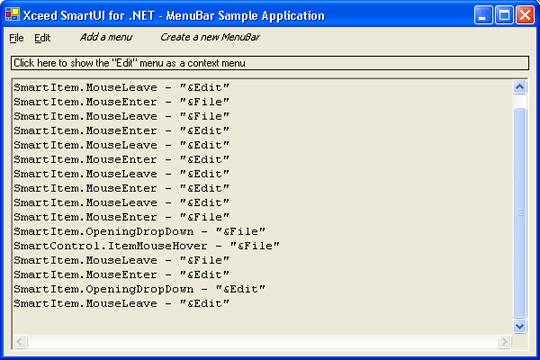Click the Edit context menu label bar
540x360 pixels.
(270, 63)
